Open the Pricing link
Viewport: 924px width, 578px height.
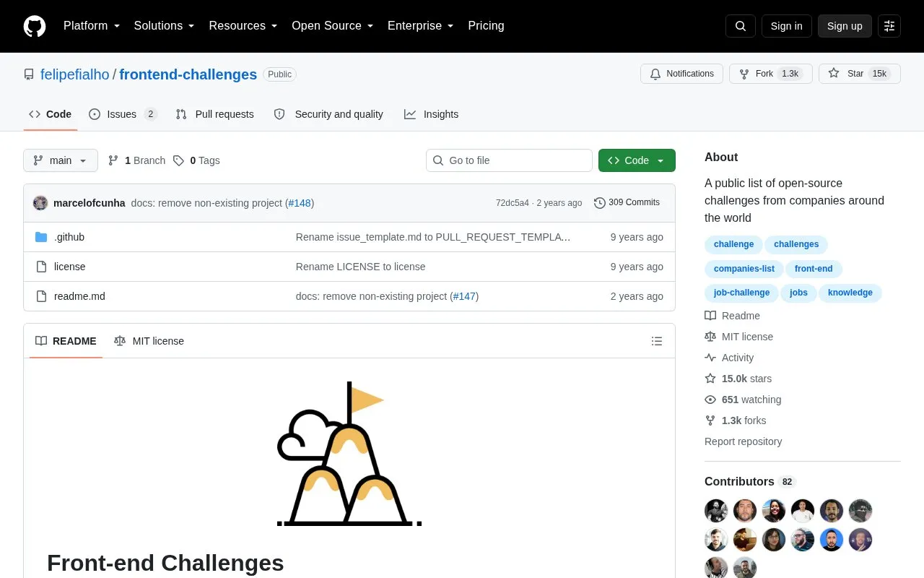(486, 26)
